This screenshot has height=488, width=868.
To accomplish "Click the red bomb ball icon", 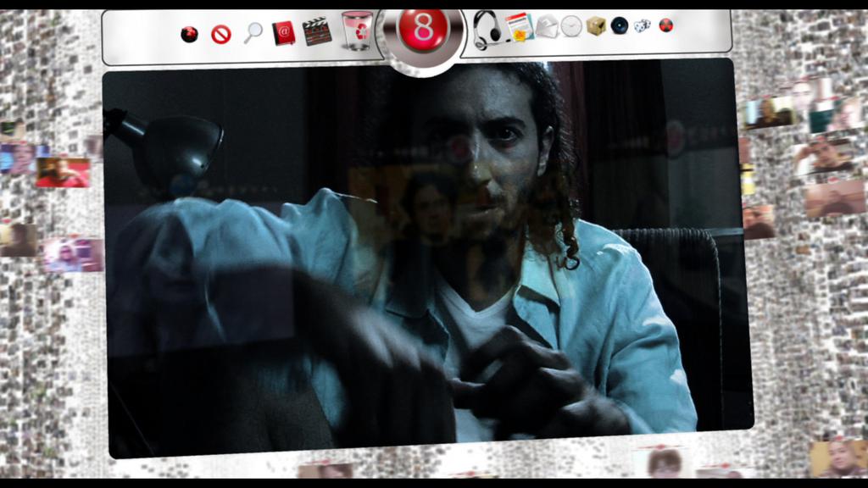I will pos(189,34).
